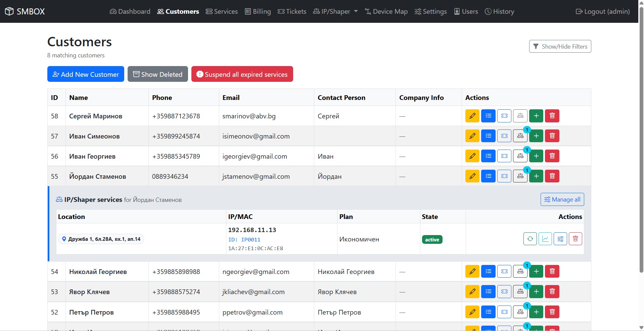Open ID: IP0011 service link
The width and height of the screenshot is (644, 331).
(244, 239)
